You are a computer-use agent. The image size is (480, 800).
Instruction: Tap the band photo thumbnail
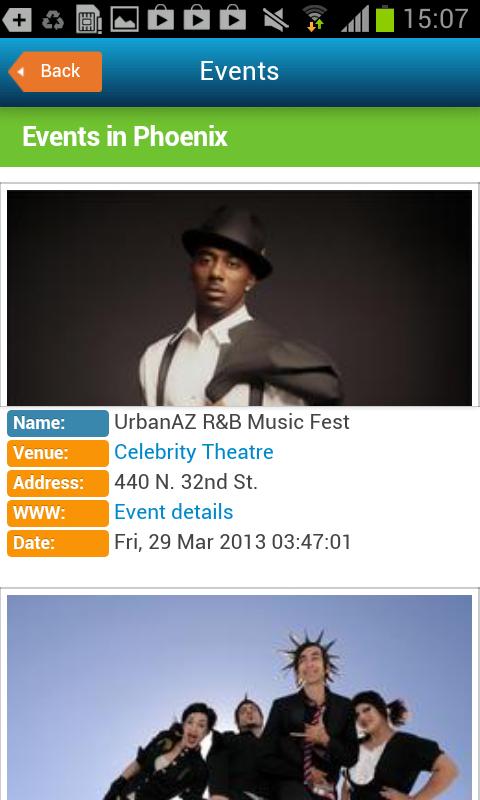239,697
